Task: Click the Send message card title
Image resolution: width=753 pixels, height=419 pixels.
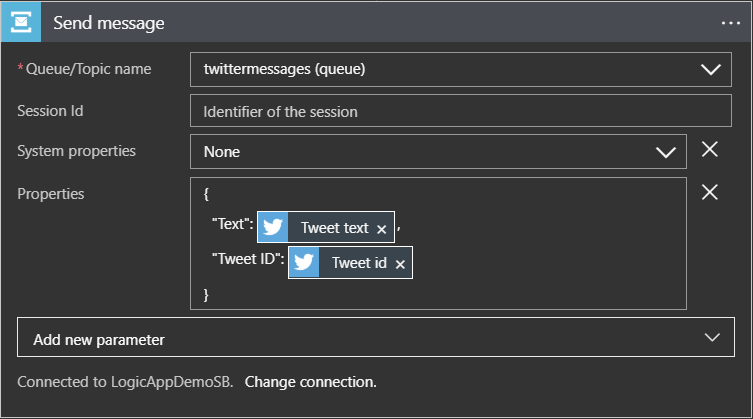Action: [x=108, y=22]
